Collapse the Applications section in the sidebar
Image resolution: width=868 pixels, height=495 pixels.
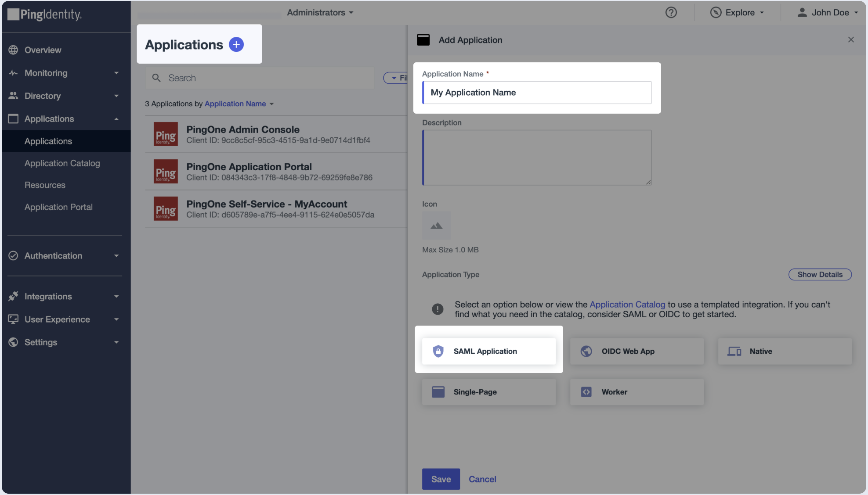[116, 118]
